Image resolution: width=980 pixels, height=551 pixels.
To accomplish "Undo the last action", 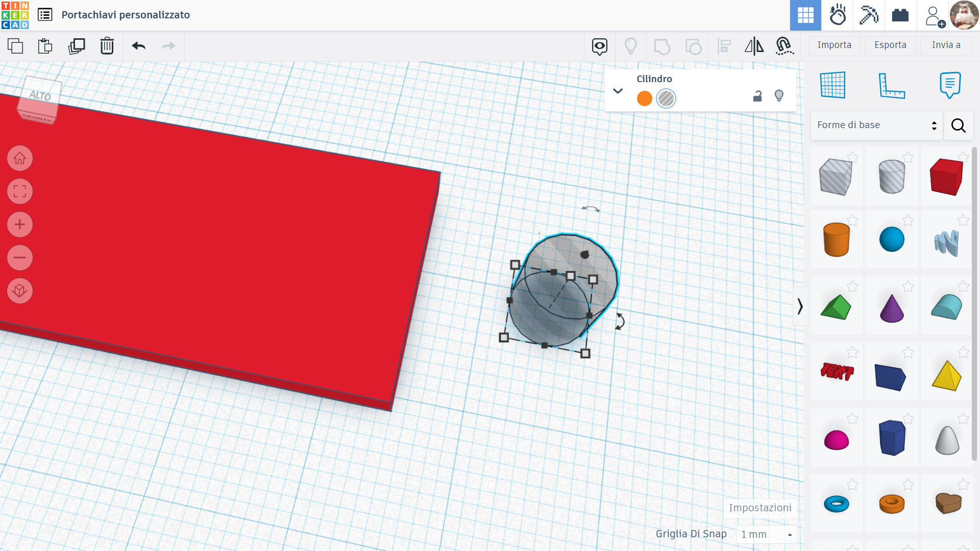I will pyautogui.click(x=139, y=46).
